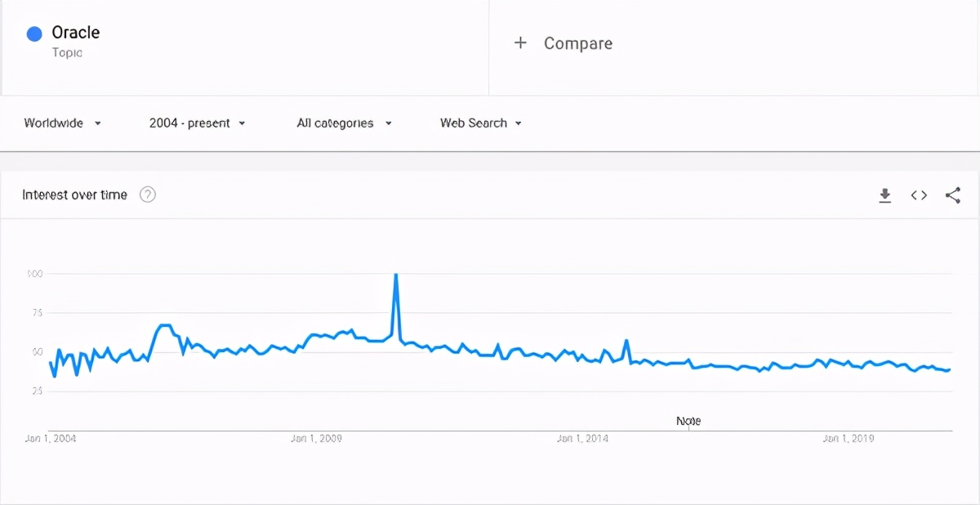The width and height of the screenshot is (980, 505).
Task: Click the Compare button
Action: pos(563,43)
